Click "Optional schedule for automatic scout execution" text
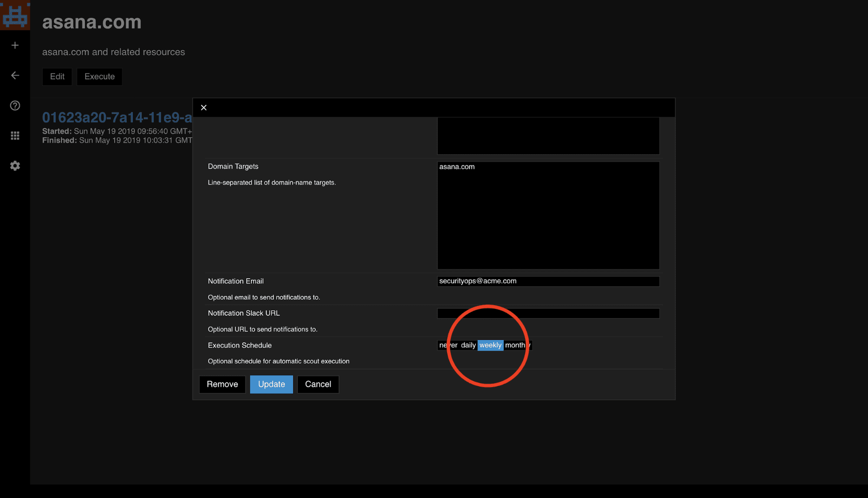The width and height of the screenshot is (868, 498). [279, 361]
